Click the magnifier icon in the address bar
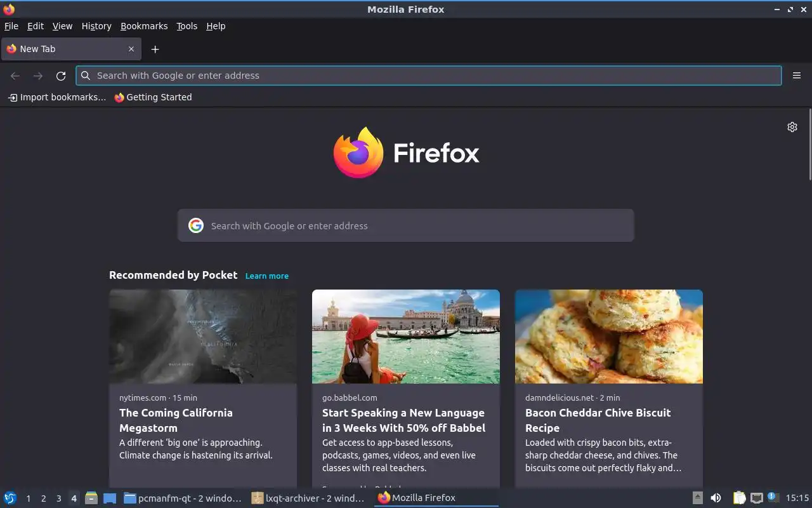The image size is (812, 508). (x=86, y=76)
